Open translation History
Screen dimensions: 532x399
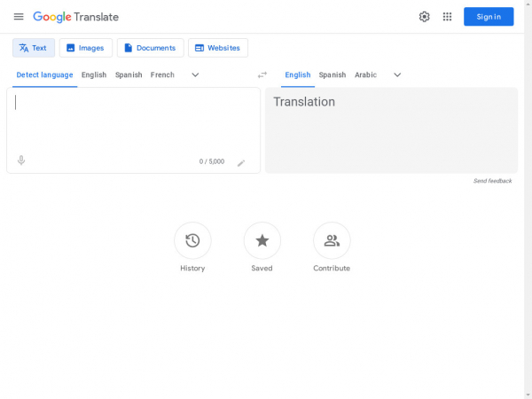[192, 240]
